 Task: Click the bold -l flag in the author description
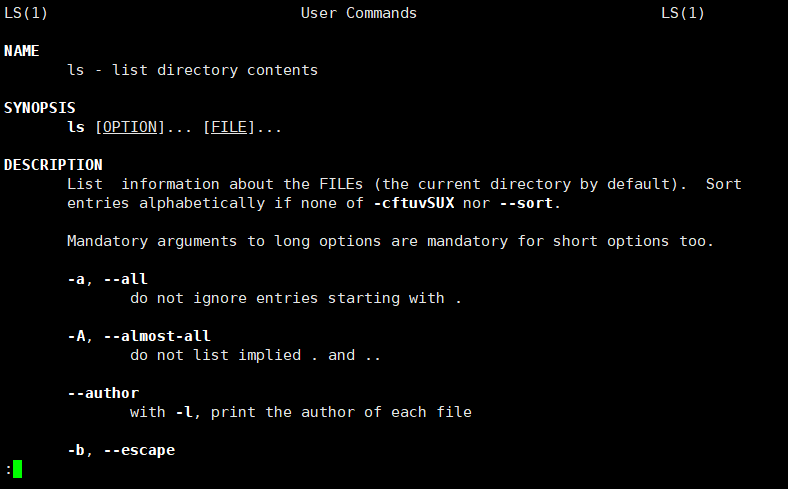[183, 412]
